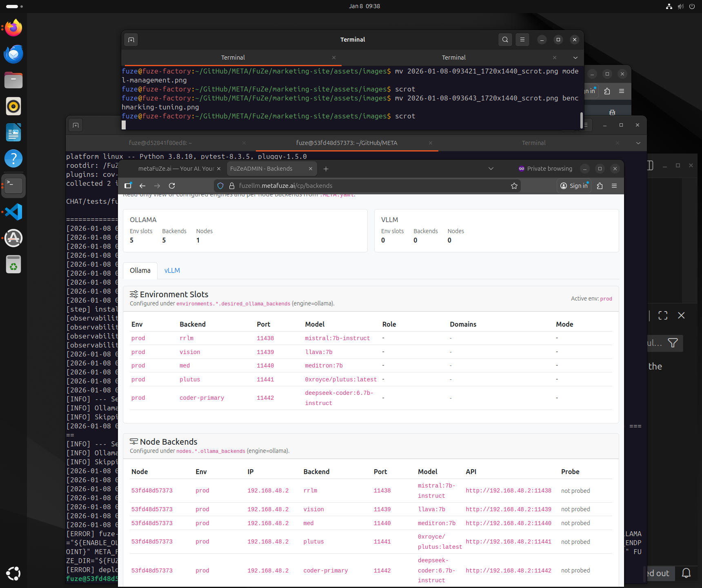
Task: Click the prod active environment link
Action: point(606,298)
